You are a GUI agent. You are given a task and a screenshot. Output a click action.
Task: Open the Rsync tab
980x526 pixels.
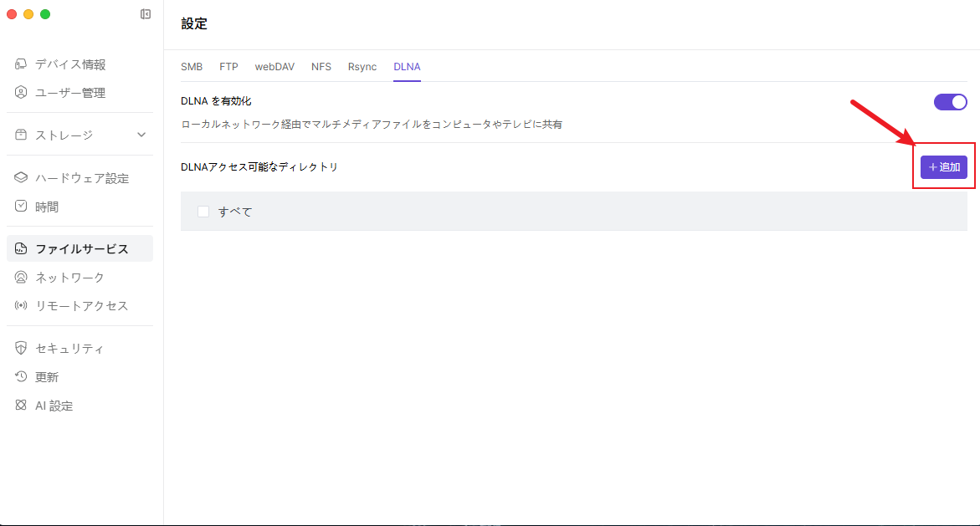point(362,67)
